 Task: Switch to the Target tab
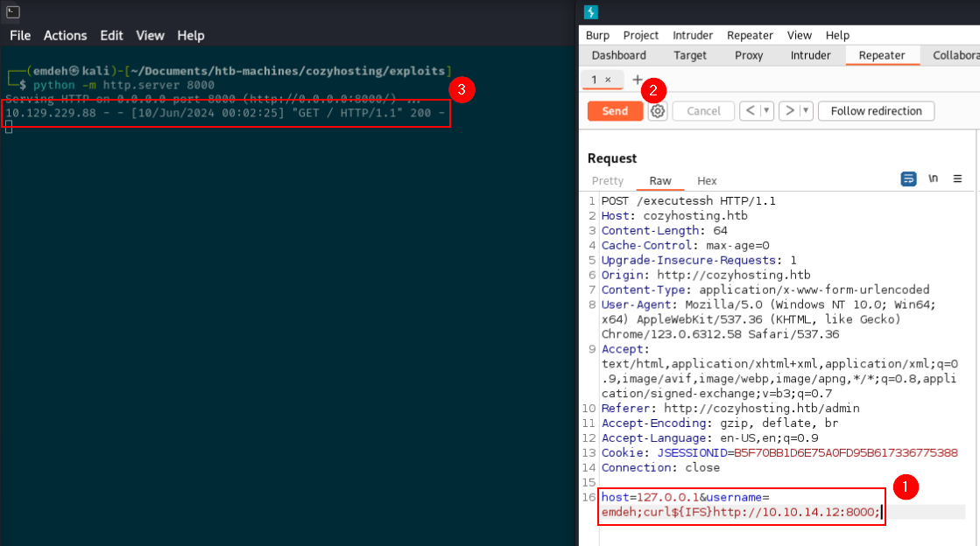tap(690, 56)
